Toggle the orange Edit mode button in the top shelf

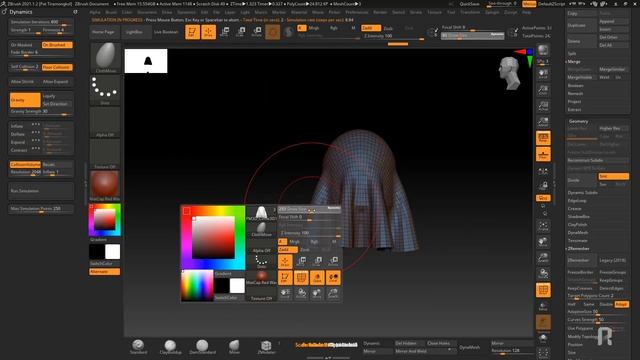[192, 32]
